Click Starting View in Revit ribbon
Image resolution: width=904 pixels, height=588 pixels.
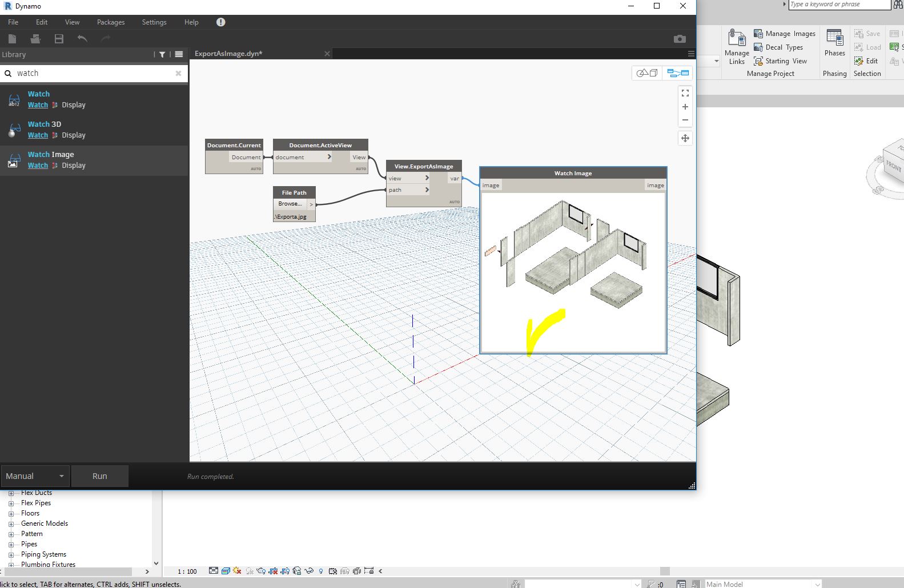click(781, 61)
